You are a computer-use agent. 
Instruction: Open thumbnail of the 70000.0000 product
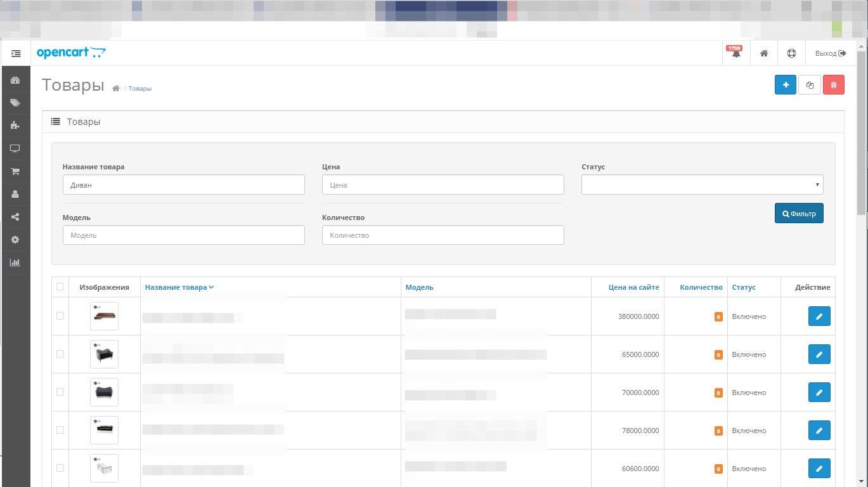pos(105,392)
